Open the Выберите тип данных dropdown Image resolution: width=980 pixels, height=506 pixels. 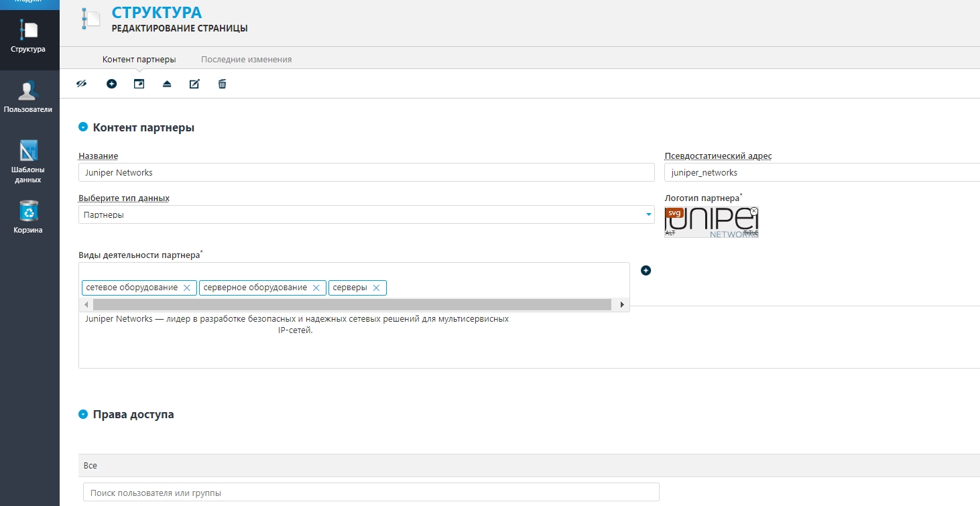[x=366, y=214]
